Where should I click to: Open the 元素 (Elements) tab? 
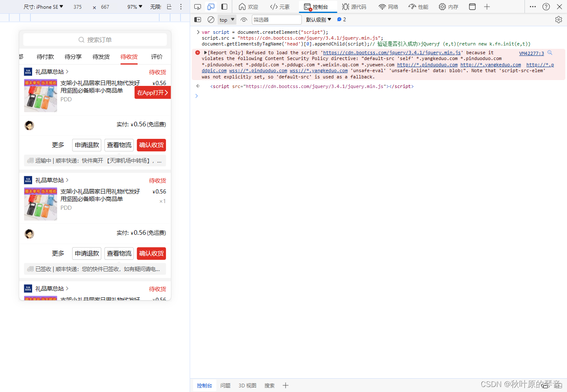pyautogui.click(x=280, y=7)
